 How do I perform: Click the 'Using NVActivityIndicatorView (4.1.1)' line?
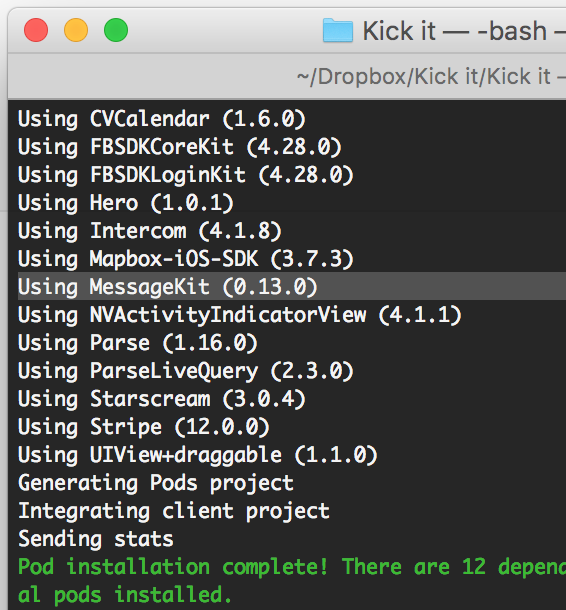pyautogui.click(x=240, y=315)
